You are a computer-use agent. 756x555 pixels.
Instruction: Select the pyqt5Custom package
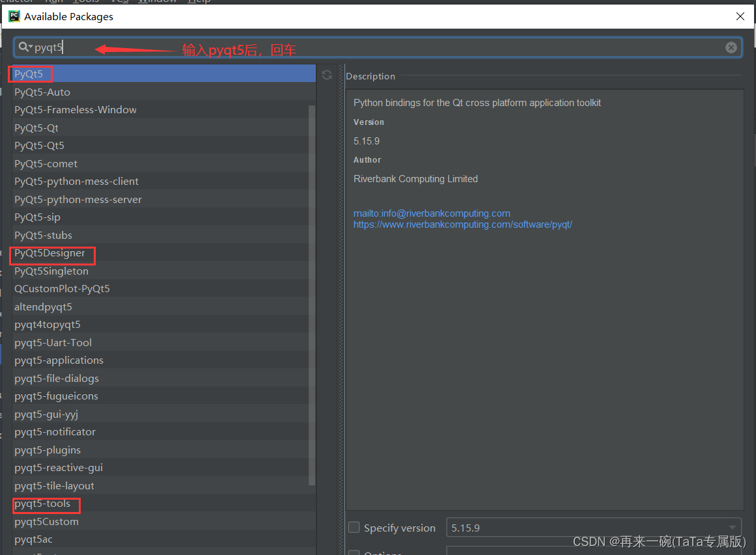164,521
